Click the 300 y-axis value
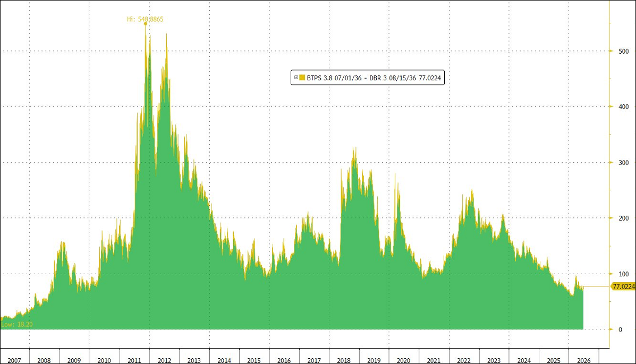Viewport: 636px width, 364px height. click(623, 163)
